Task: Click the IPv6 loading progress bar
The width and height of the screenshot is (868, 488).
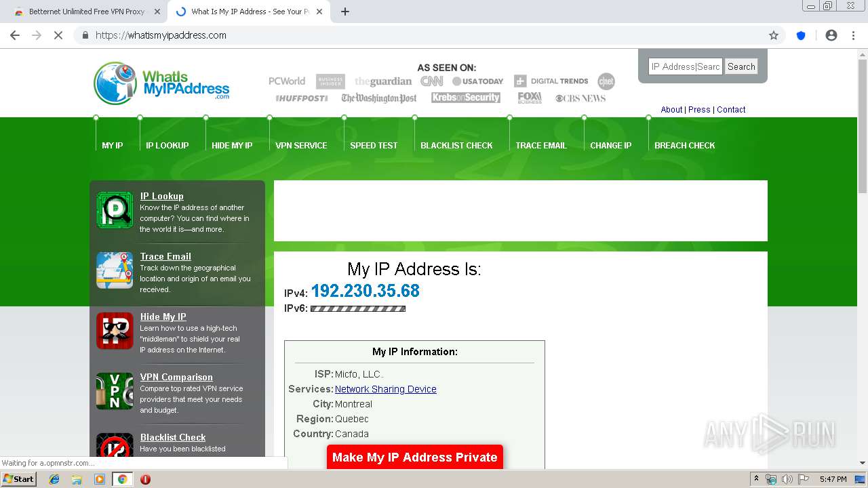Action: [x=358, y=308]
